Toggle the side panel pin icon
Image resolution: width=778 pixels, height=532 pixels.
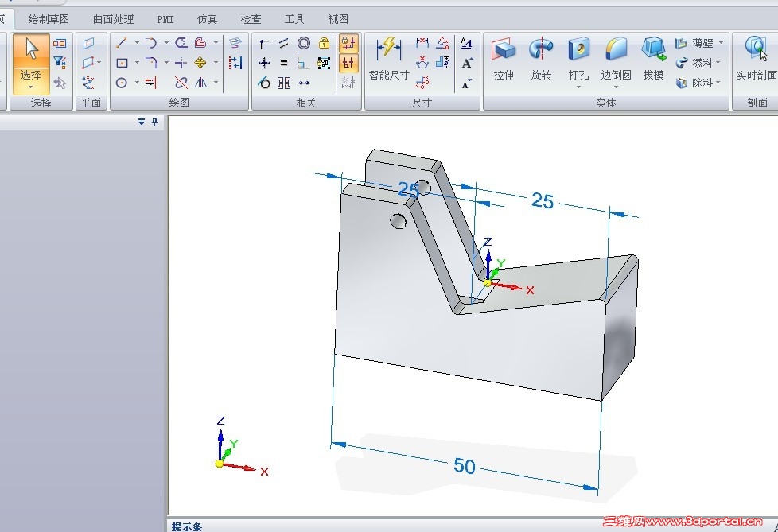[x=155, y=122]
